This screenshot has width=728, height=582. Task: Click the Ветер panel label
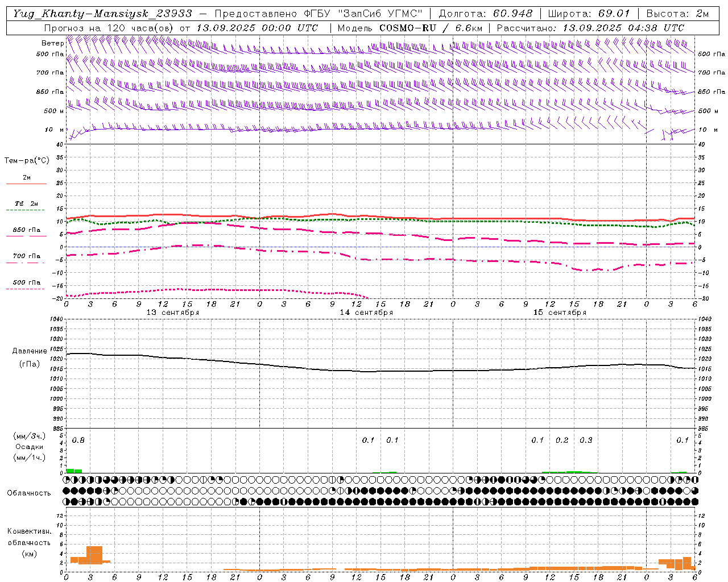click(x=53, y=43)
